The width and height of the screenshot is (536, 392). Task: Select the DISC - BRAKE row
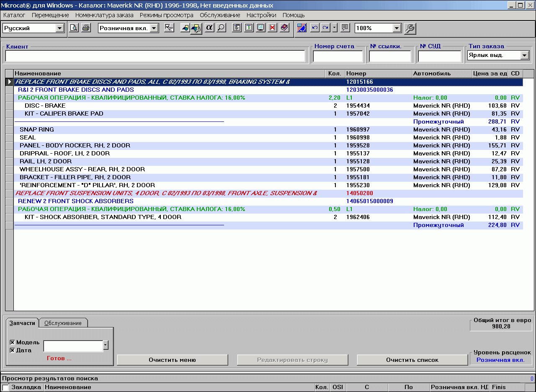click(x=268, y=106)
